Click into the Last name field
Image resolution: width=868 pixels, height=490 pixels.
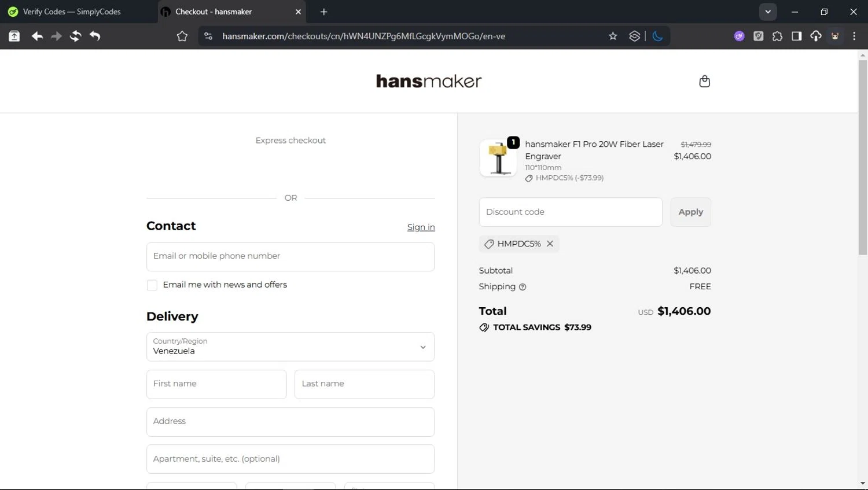pos(365,384)
